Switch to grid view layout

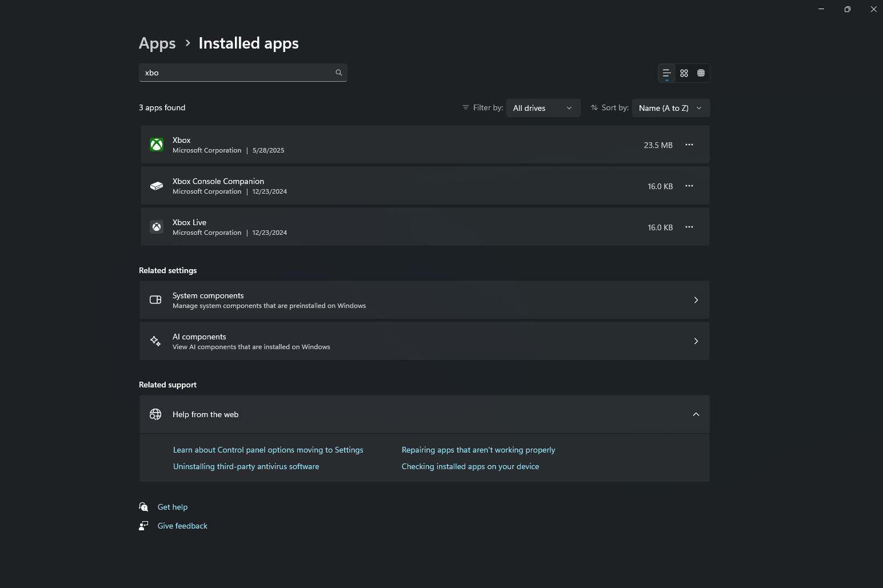coord(684,73)
